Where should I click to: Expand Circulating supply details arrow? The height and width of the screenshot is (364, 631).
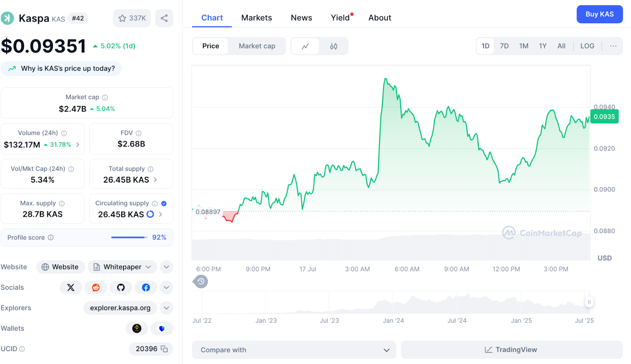tap(161, 214)
